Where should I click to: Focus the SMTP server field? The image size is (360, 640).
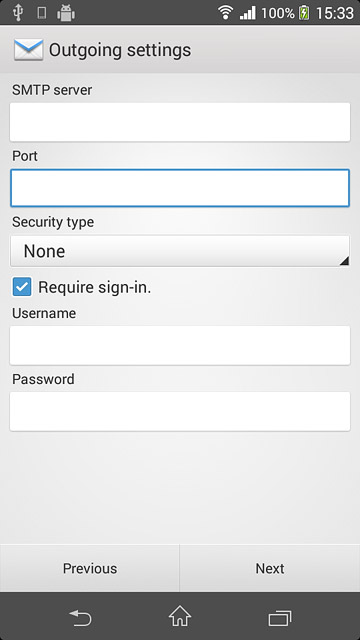coord(180,122)
